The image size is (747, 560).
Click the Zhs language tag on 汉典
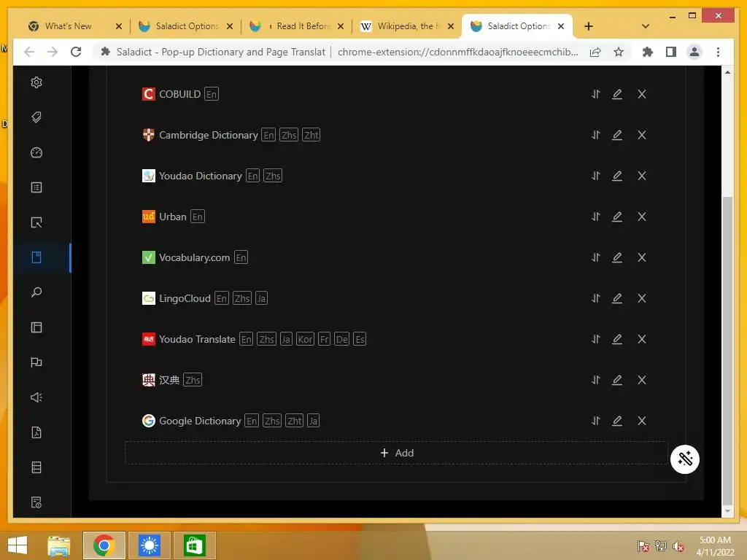[x=193, y=380]
